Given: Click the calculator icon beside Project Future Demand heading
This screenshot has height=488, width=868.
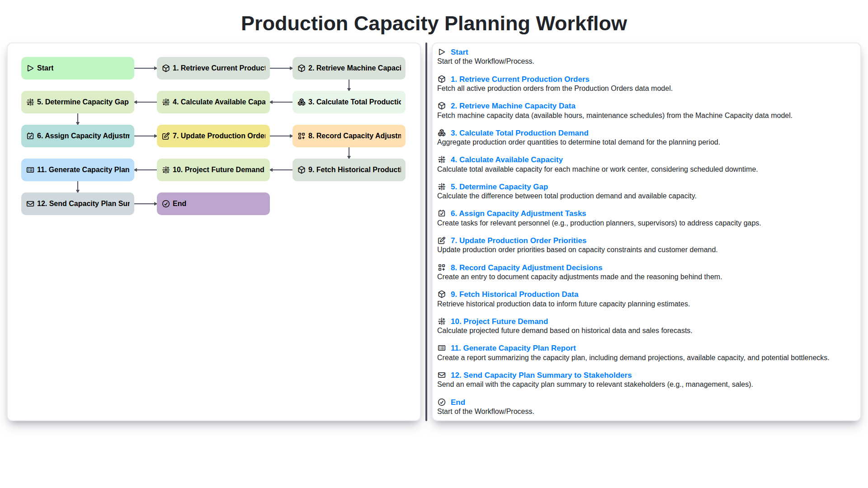Looking at the screenshot, I should (442, 321).
